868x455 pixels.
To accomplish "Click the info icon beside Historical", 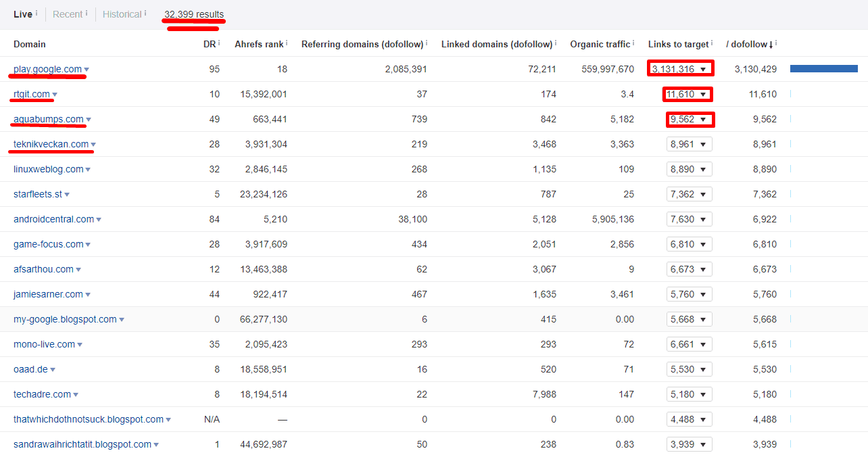I will (145, 13).
